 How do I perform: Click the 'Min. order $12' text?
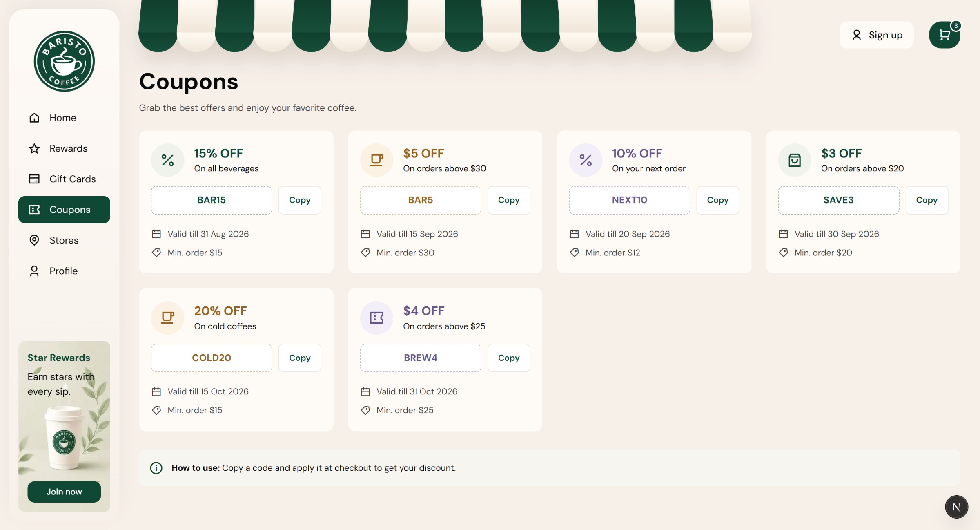[612, 253]
